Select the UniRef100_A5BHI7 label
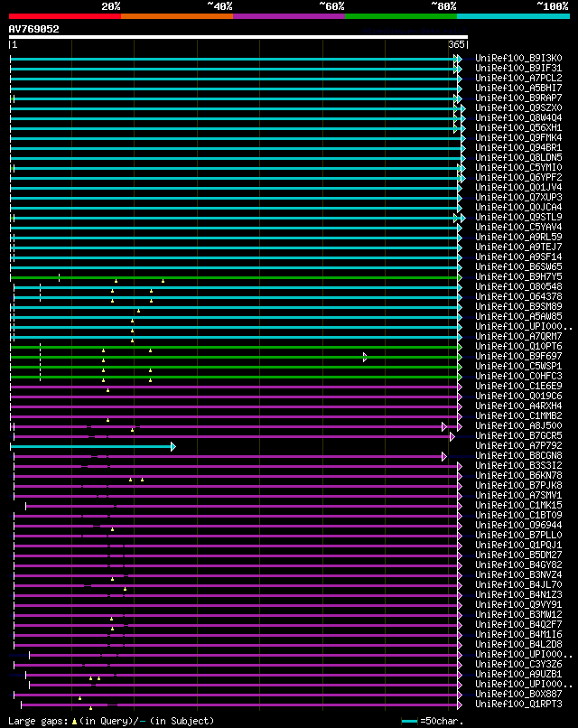This screenshot has height=728, width=578. click(x=518, y=88)
